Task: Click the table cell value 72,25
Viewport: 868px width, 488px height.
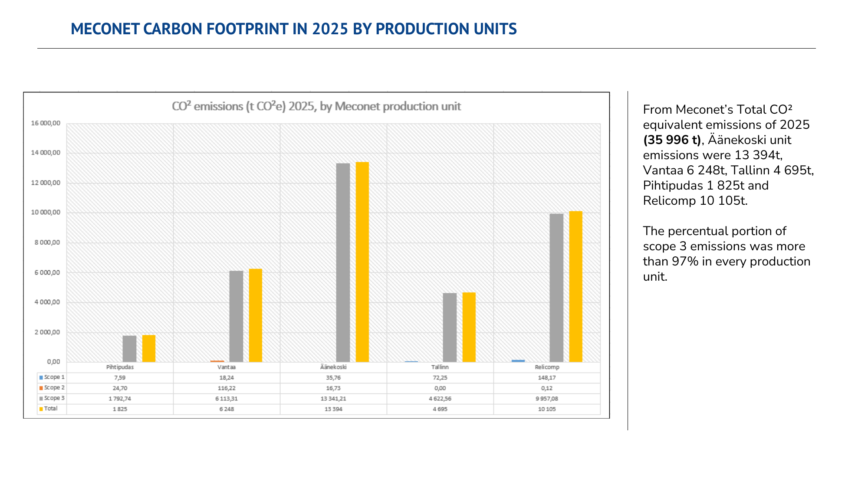Action: pyautogui.click(x=440, y=378)
